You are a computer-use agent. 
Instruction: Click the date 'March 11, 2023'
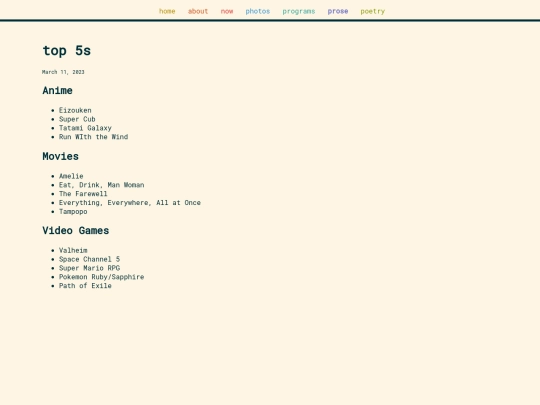pyautogui.click(x=63, y=72)
